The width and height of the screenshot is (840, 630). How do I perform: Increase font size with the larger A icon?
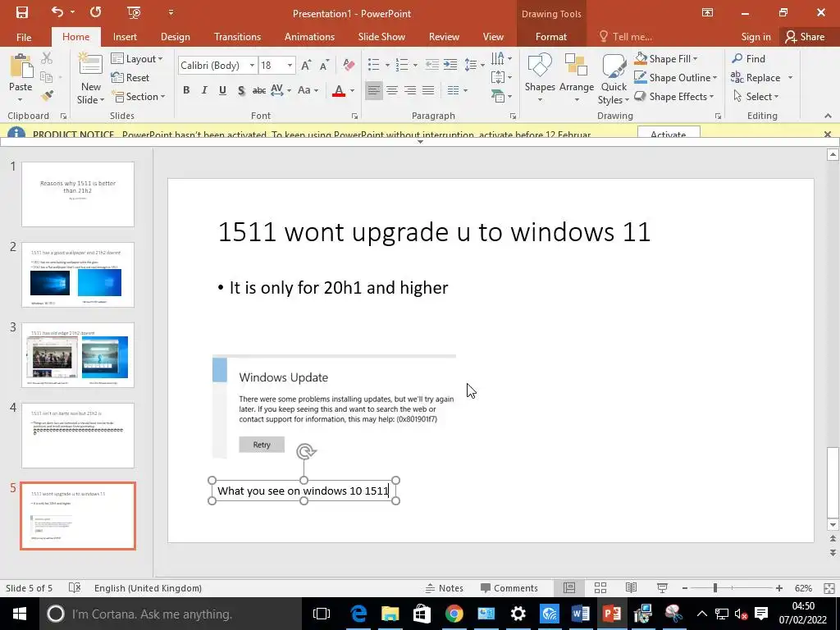pos(306,66)
